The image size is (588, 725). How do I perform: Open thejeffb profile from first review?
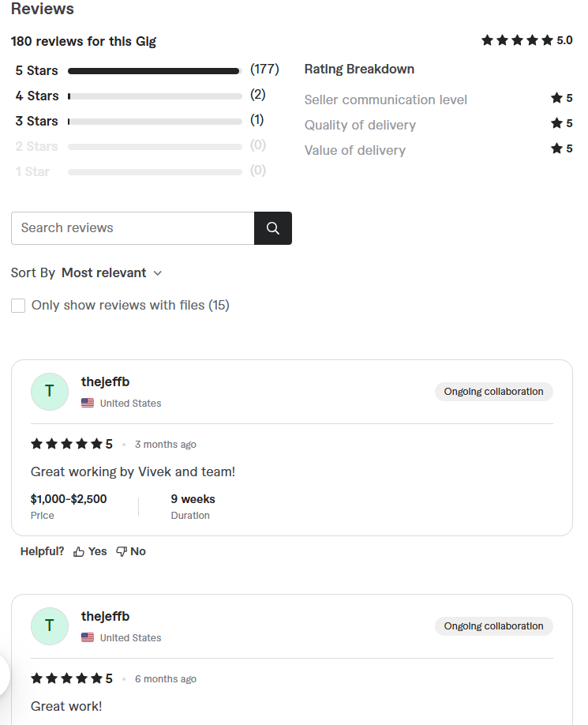point(105,382)
